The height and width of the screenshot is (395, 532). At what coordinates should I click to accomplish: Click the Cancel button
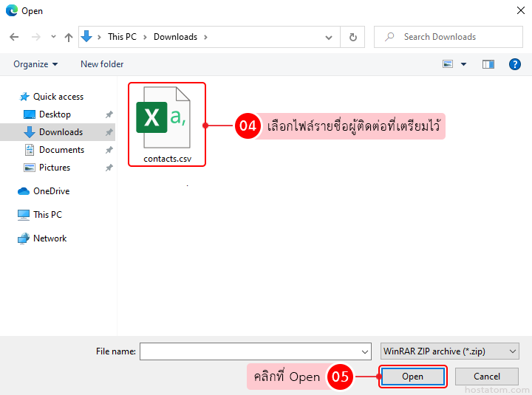tap(487, 377)
